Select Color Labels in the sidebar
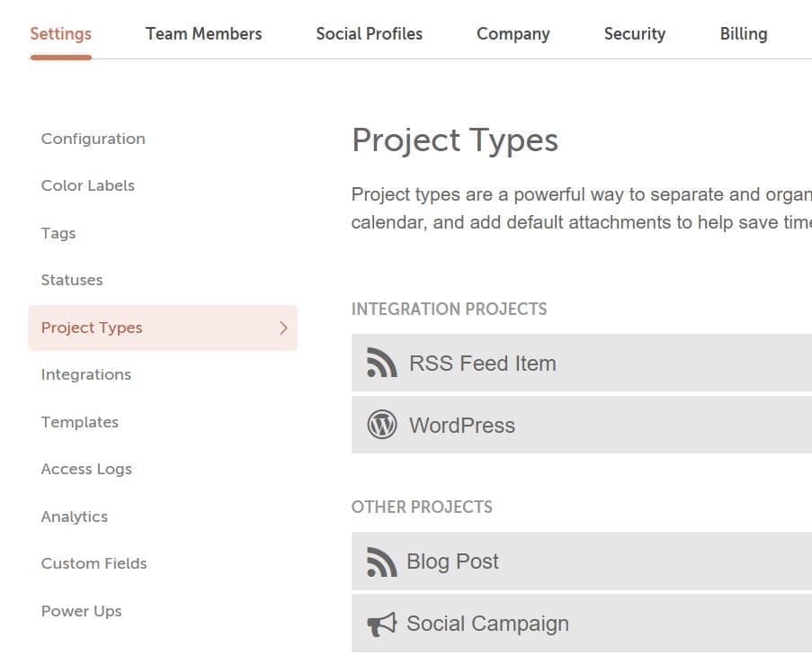Screen dimensions: 812x656 [88, 185]
